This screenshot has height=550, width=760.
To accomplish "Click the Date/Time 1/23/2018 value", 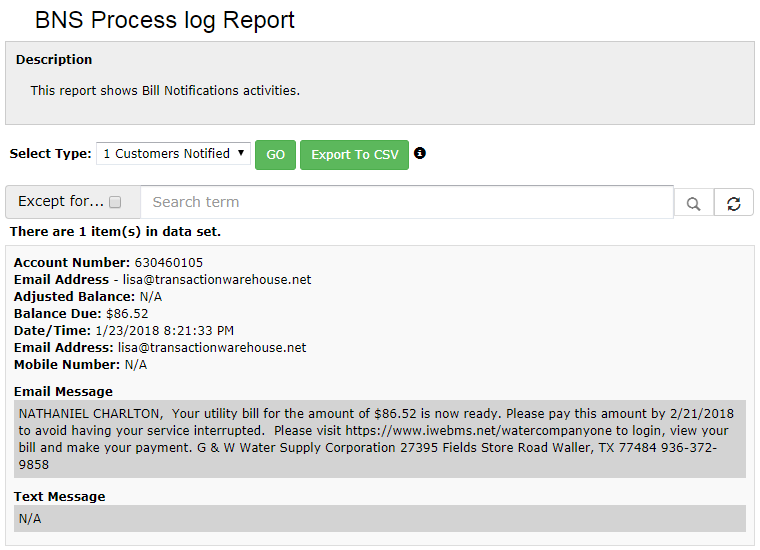I will pos(165,331).
